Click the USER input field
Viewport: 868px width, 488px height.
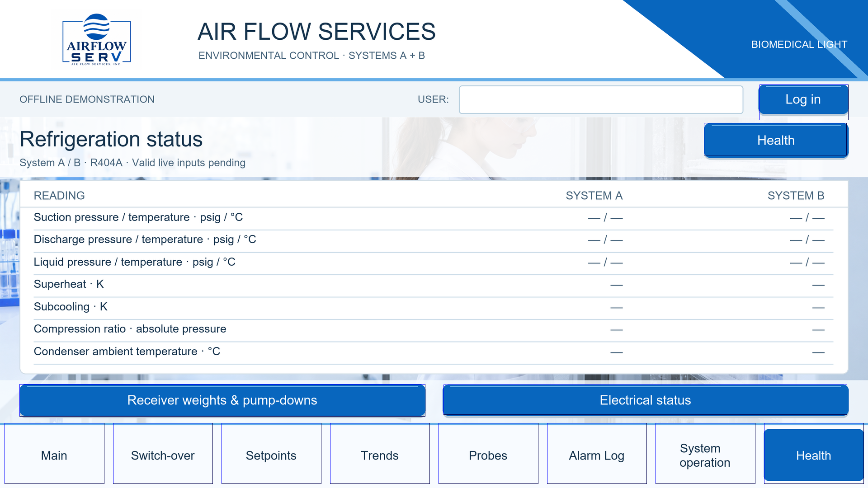tap(601, 100)
